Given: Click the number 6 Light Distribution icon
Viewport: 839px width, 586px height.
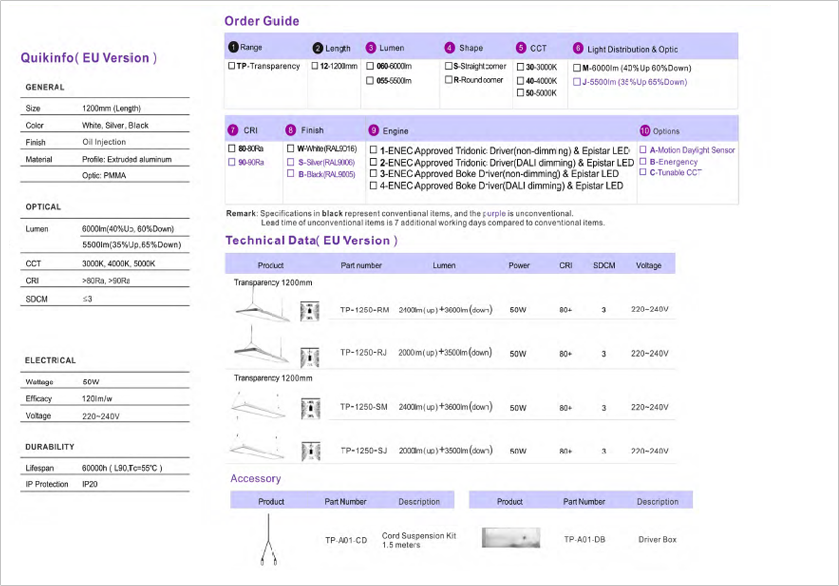Looking at the screenshot, I should click(x=578, y=48).
